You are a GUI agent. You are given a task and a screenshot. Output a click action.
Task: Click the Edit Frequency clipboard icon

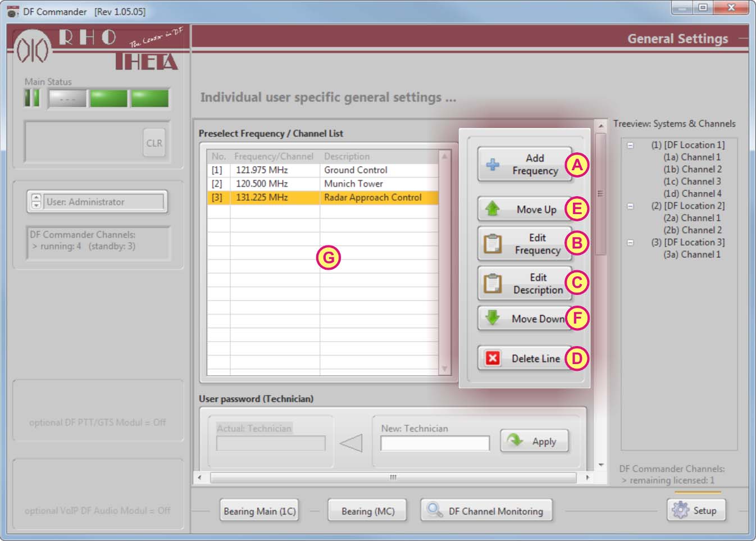point(493,244)
